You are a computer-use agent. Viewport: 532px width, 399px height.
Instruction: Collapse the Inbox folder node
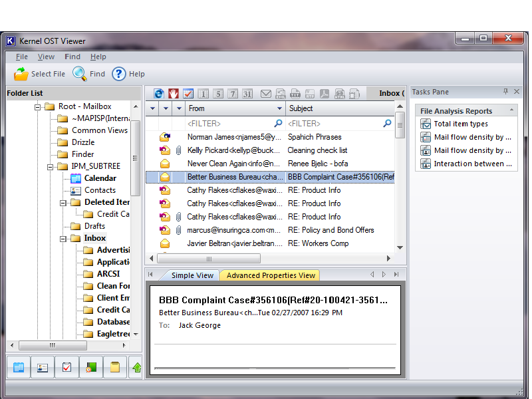pyautogui.click(x=63, y=239)
